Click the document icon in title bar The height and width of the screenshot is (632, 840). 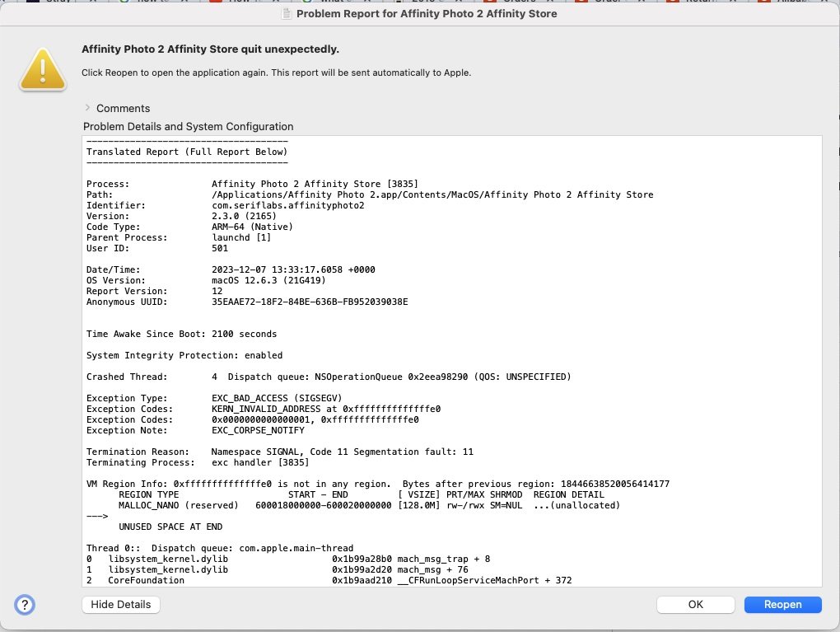287,13
